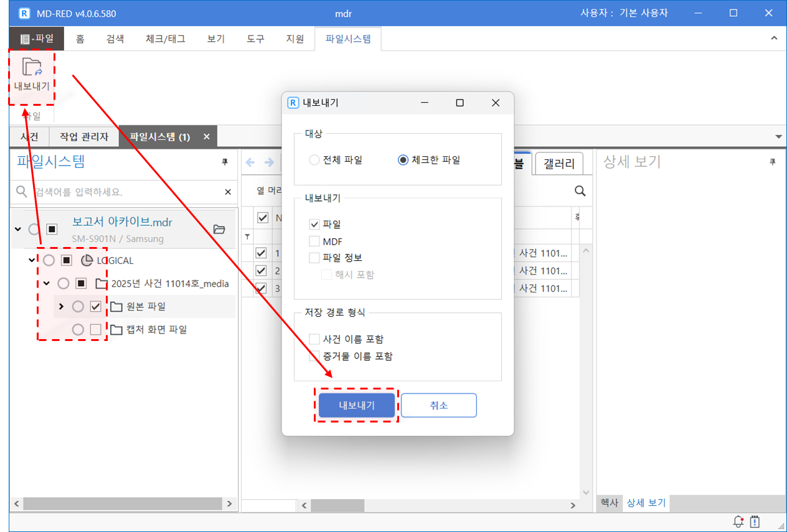This screenshot has height=532, width=787.
Task: Pin the 파일시스템 panel
Action: tap(225, 162)
